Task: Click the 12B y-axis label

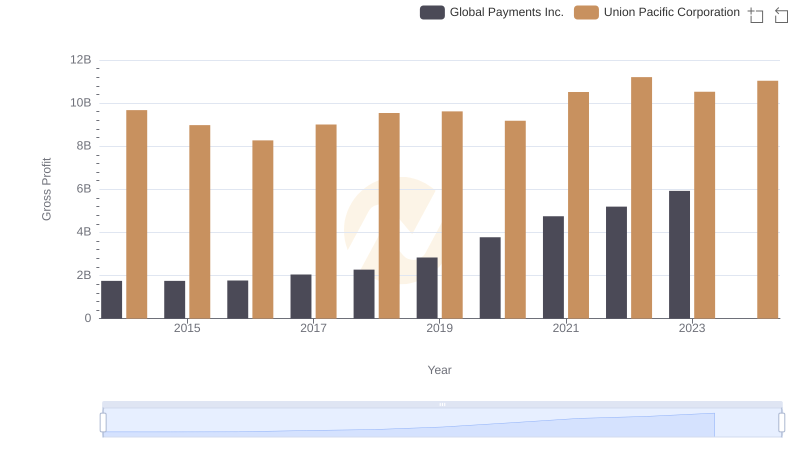Action: 81,60
